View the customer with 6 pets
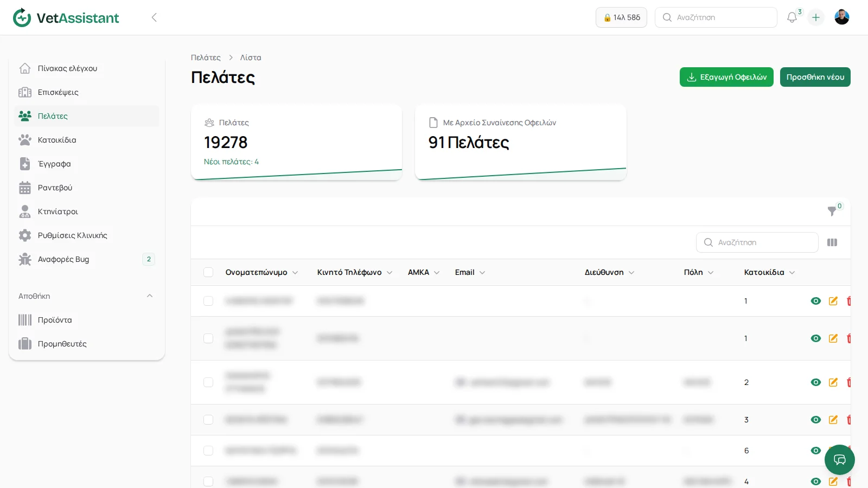868x488 pixels. [816, 451]
